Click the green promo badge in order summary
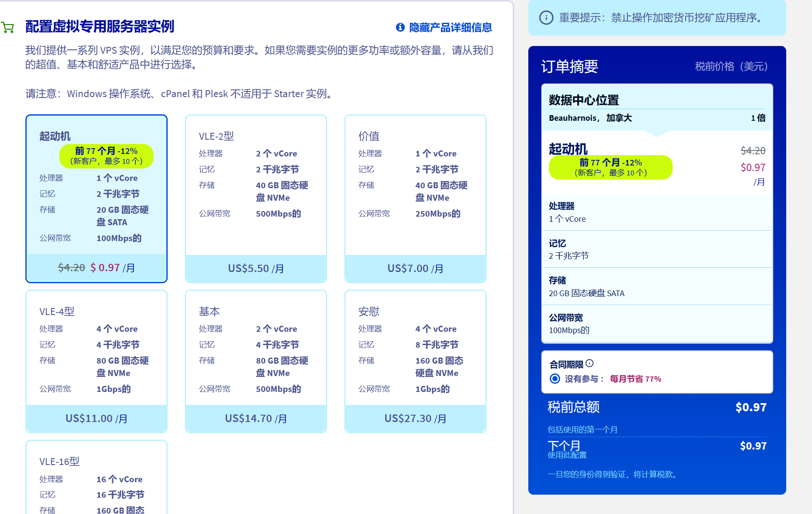This screenshot has height=514, width=812. (x=610, y=167)
